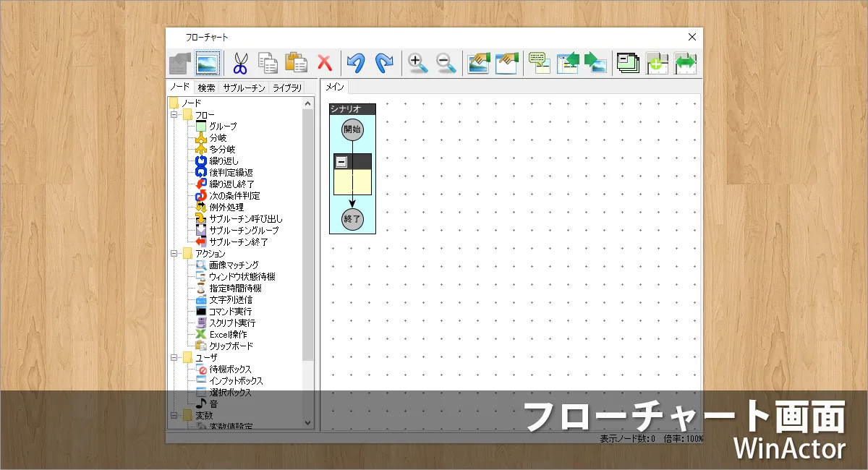Collapse the フロー folder in node tree

[174, 114]
